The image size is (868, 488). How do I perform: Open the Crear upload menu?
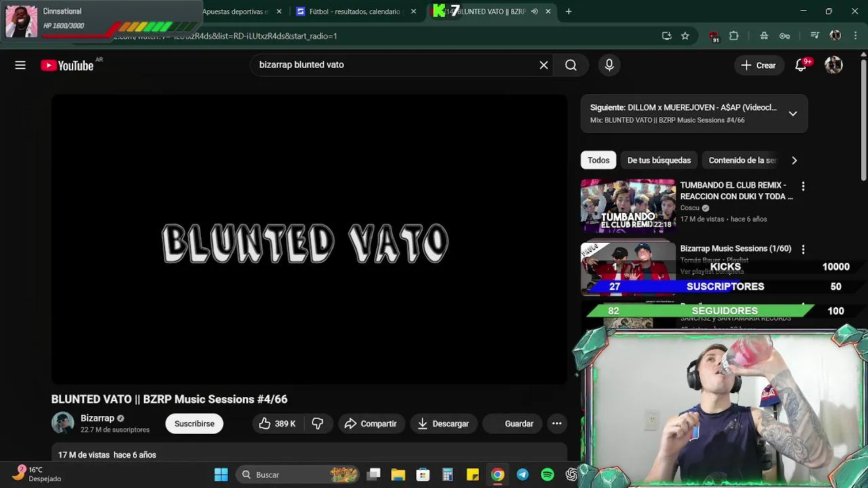(x=758, y=65)
